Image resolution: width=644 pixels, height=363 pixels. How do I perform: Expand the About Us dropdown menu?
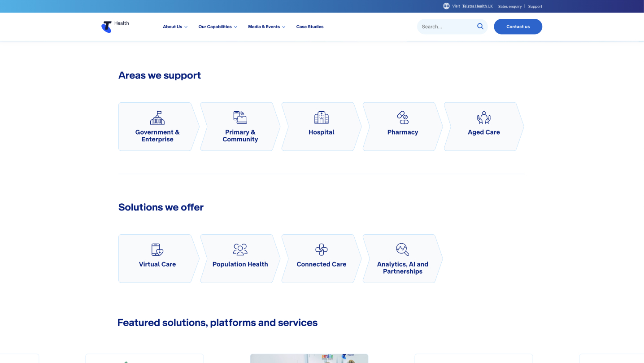175,27
